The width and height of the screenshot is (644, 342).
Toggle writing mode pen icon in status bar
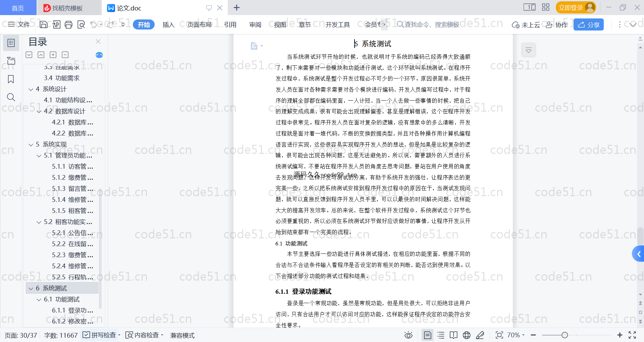click(x=480, y=335)
